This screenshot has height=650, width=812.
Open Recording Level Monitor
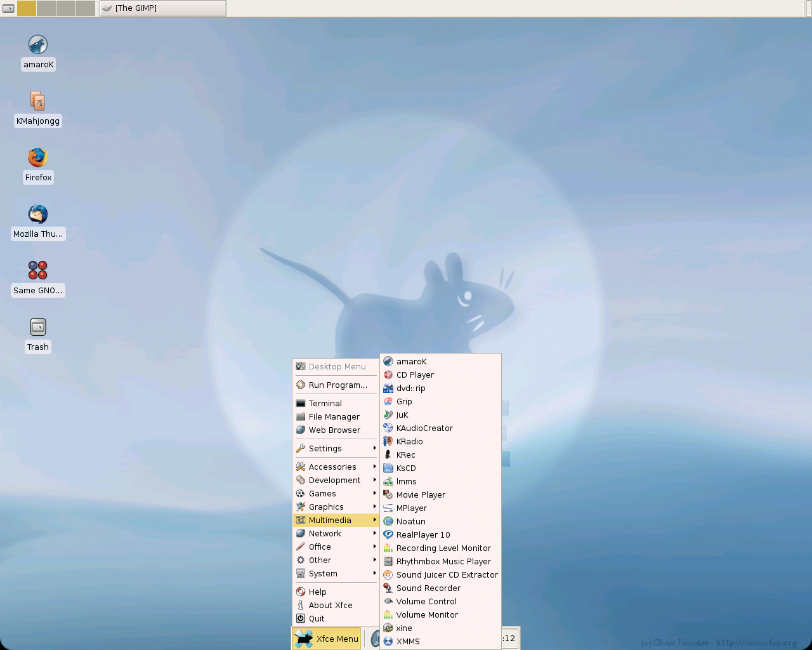(440, 548)
